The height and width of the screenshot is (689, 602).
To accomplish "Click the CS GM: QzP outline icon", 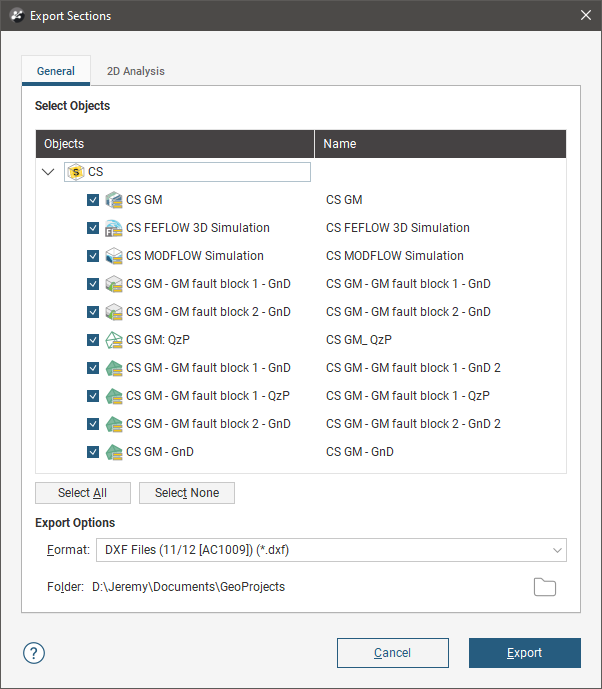I will coord(114,340).
